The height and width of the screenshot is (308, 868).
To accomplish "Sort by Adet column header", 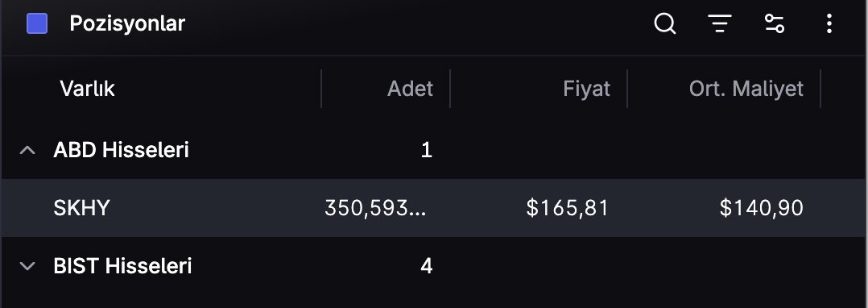I will pyautogui.click(x=410, y=89).
